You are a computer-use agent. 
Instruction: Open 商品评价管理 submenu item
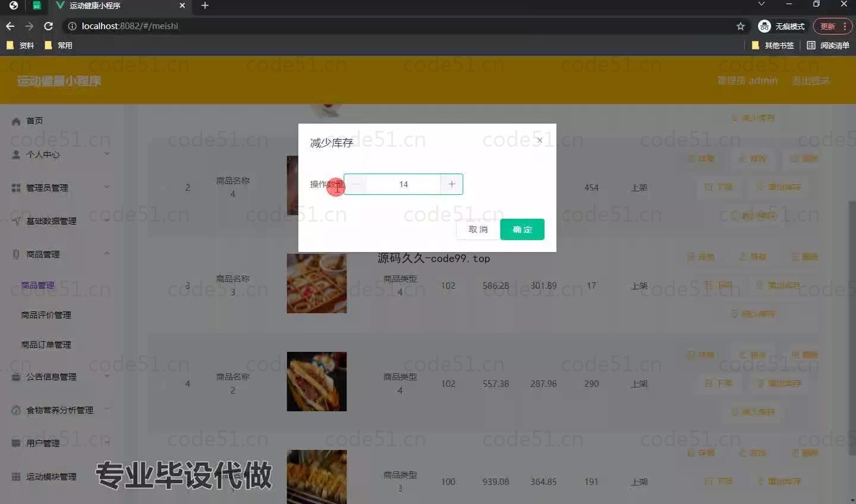[46, 315]
